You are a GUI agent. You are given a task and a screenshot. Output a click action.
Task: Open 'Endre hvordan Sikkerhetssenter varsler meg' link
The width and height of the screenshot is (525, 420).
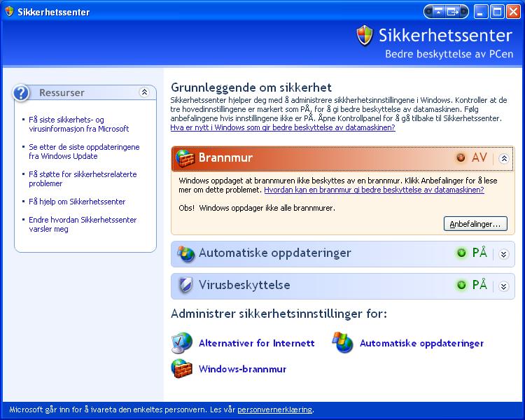tap(83, 225)
